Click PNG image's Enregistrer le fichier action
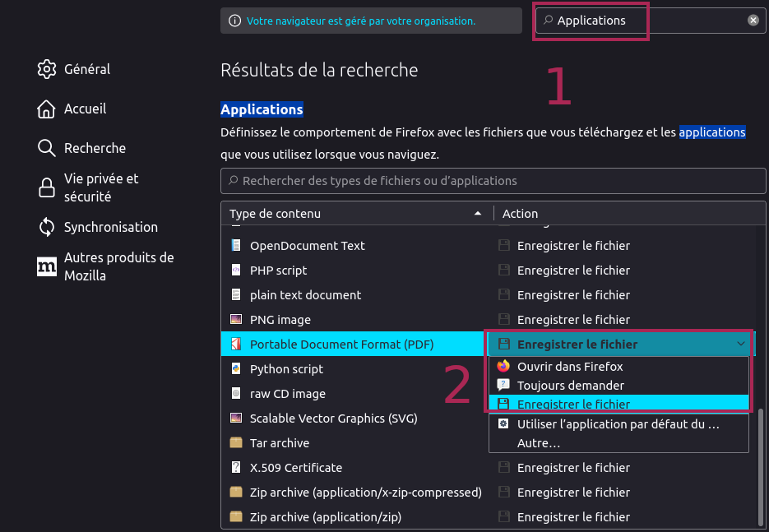 click(x=573, y=319)
